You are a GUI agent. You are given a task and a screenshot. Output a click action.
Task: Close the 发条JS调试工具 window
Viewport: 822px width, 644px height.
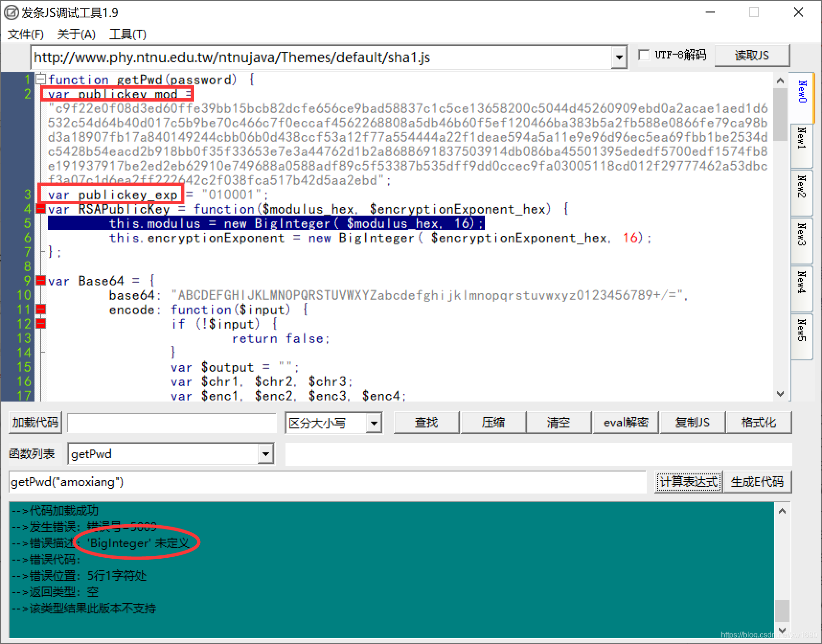click(x=799, y=12)
